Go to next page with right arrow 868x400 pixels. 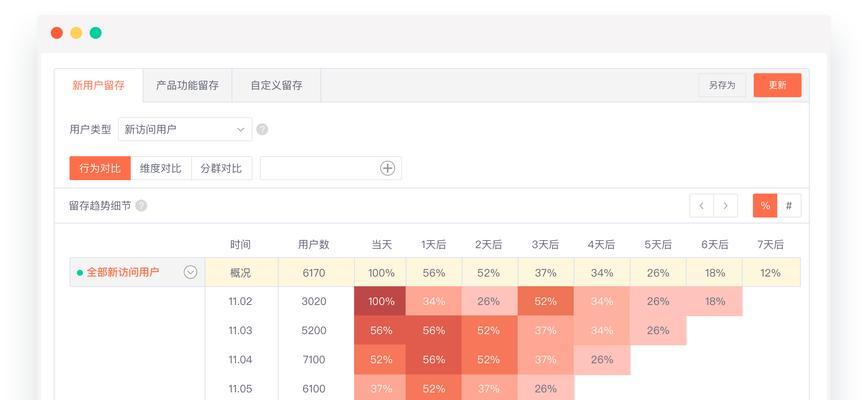pos(726,206)
